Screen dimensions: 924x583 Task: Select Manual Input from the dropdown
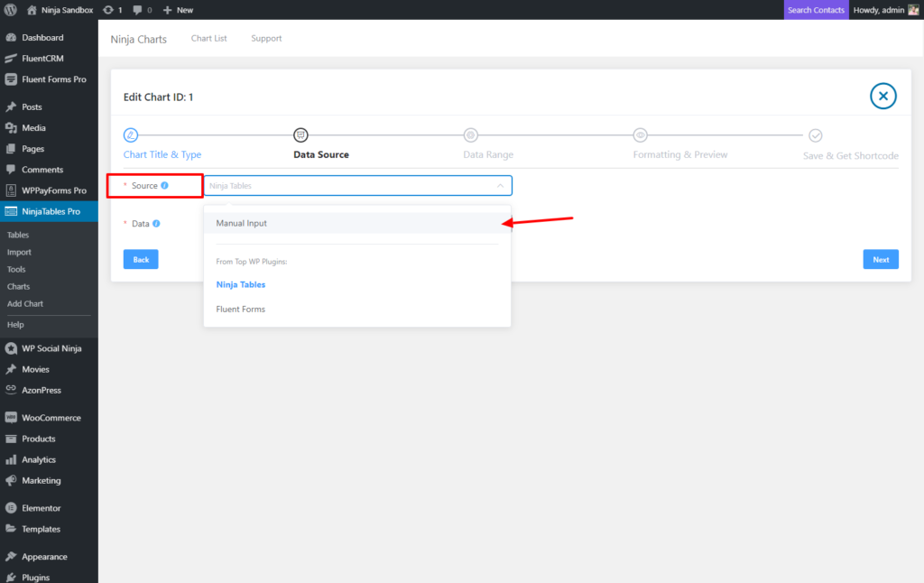point(242,223)
